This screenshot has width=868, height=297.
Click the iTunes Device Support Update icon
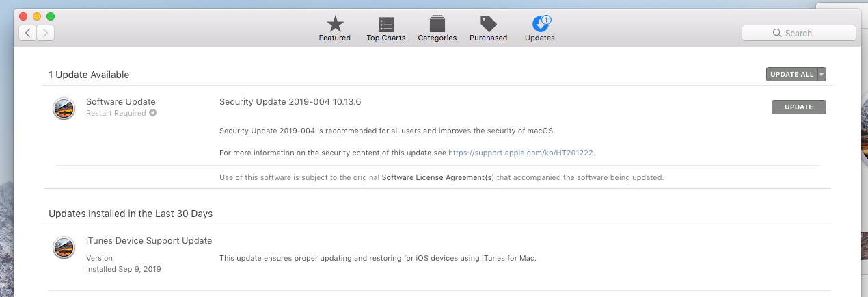click(64, 247)
